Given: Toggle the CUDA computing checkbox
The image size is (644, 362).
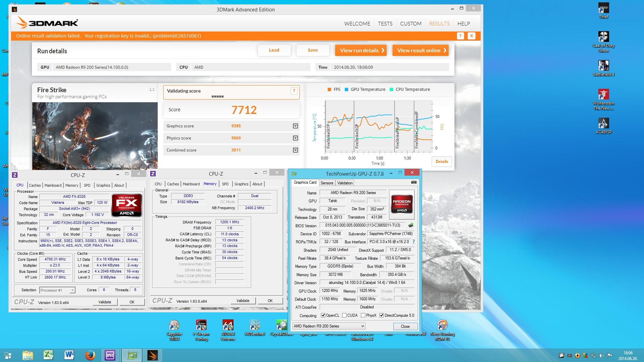Looking at the screenshot, I should point(344,315).
